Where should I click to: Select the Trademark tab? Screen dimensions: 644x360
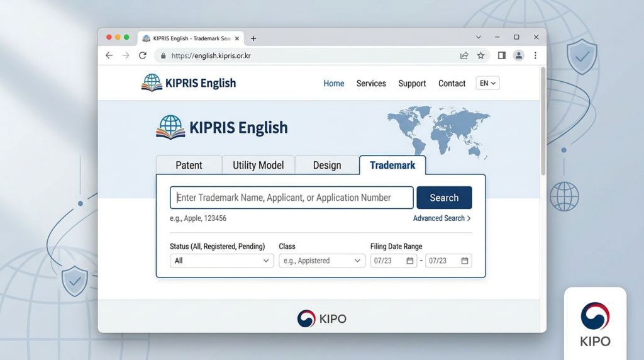(392, 165)
